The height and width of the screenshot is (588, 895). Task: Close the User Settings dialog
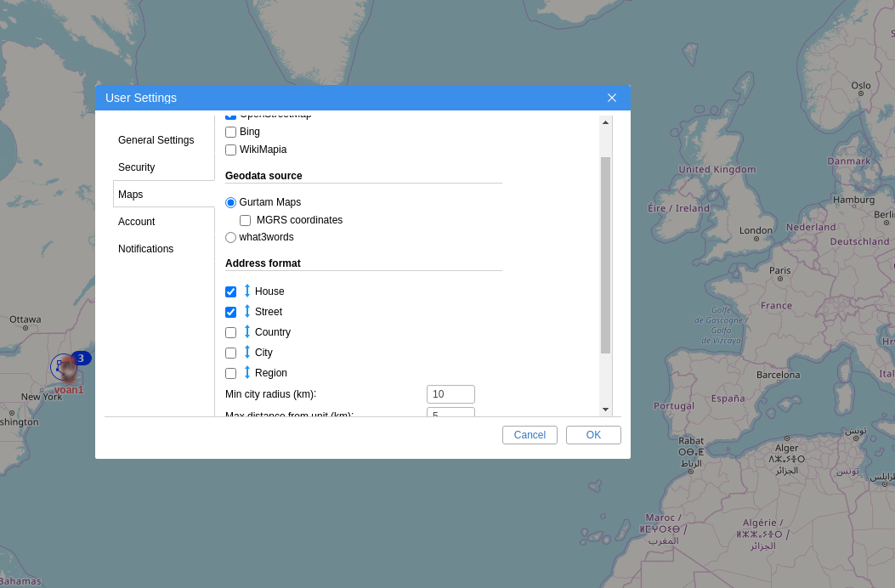coord(612,98)
